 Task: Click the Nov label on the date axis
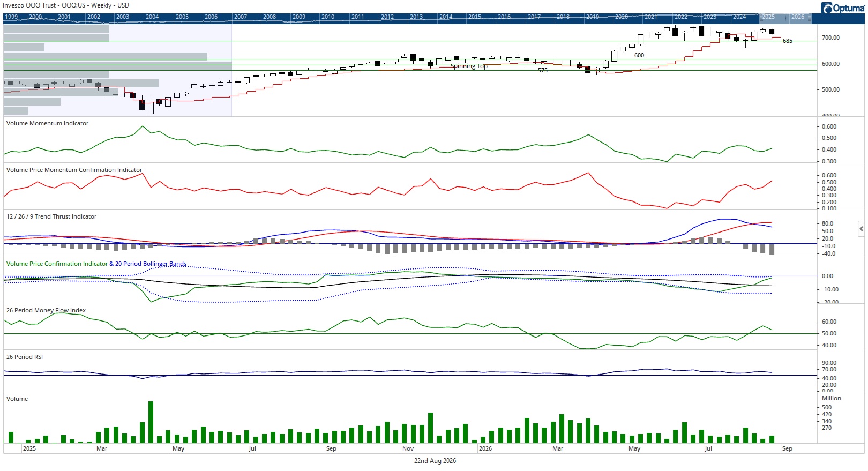(408, 448)
